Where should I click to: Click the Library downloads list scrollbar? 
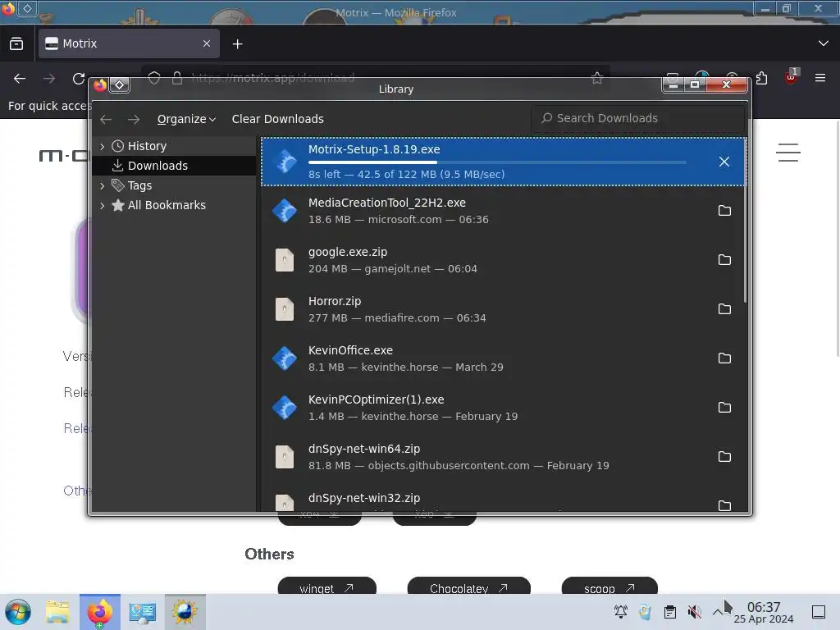pos(745,220)
